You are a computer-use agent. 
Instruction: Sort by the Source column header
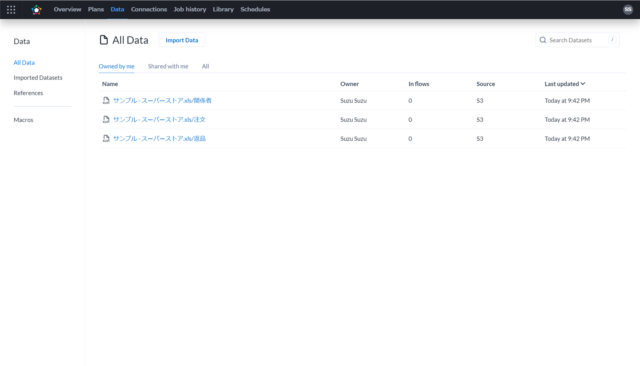click(x=486, y=84)
